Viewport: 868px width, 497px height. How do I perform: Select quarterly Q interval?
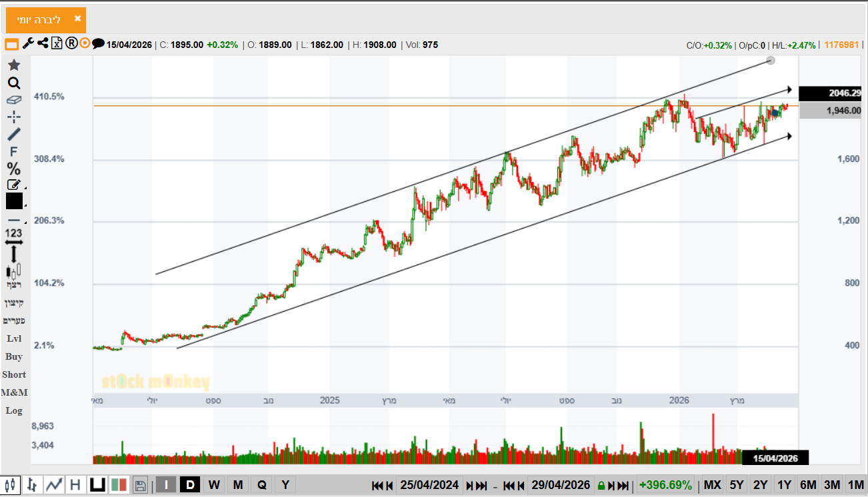(x=261, y=484)
